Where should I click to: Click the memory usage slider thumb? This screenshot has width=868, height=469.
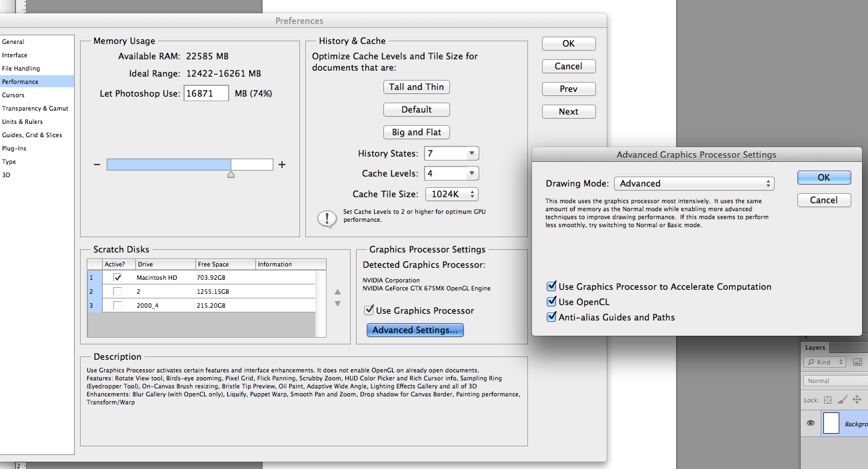[x=231, y=175]
